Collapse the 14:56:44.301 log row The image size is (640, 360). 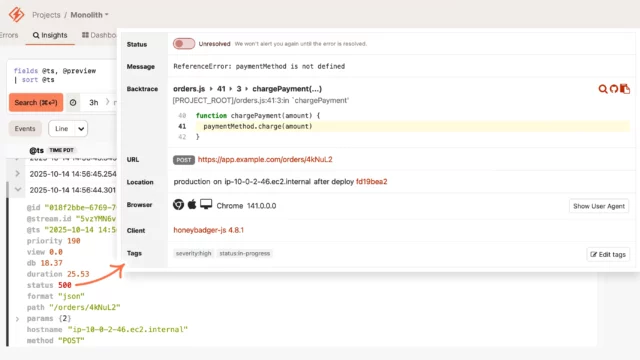click(x=18, y=189)
